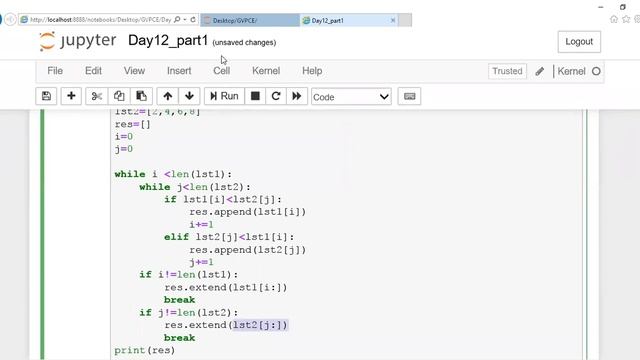Open browser home icon
The image size is (640, 360).
pos(614,19)
